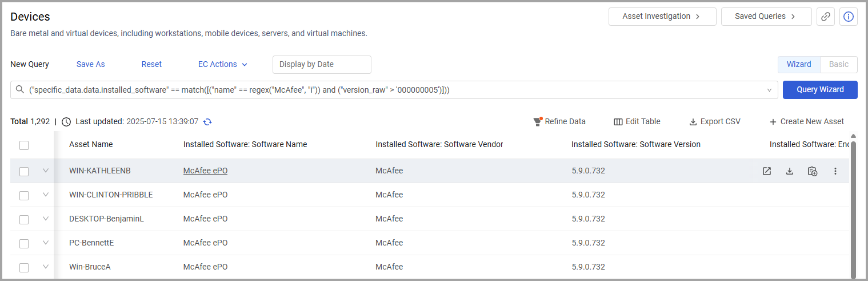Click Installed Software: Software Name header
This screenshot has width=868, height=281.
tap(245, 144)
